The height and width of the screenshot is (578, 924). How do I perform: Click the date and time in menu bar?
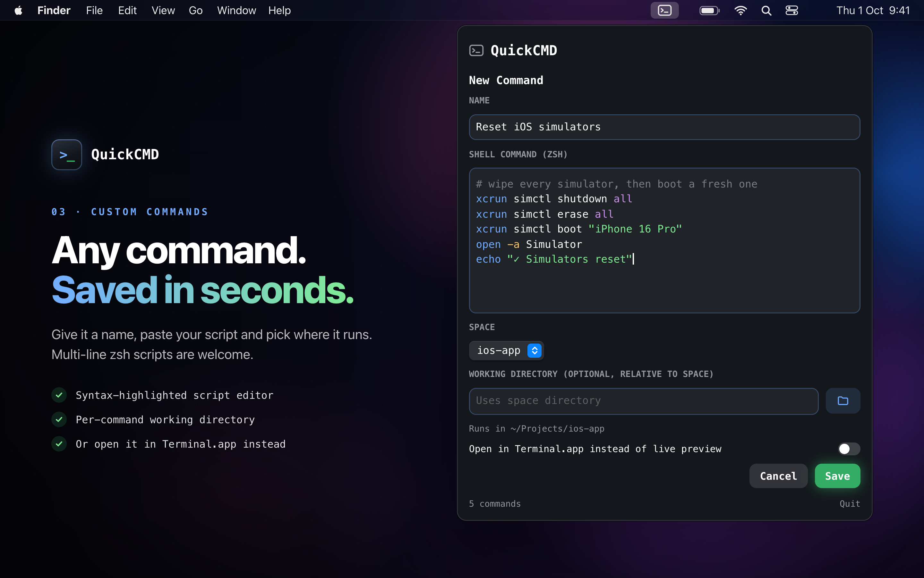point(873,10)
